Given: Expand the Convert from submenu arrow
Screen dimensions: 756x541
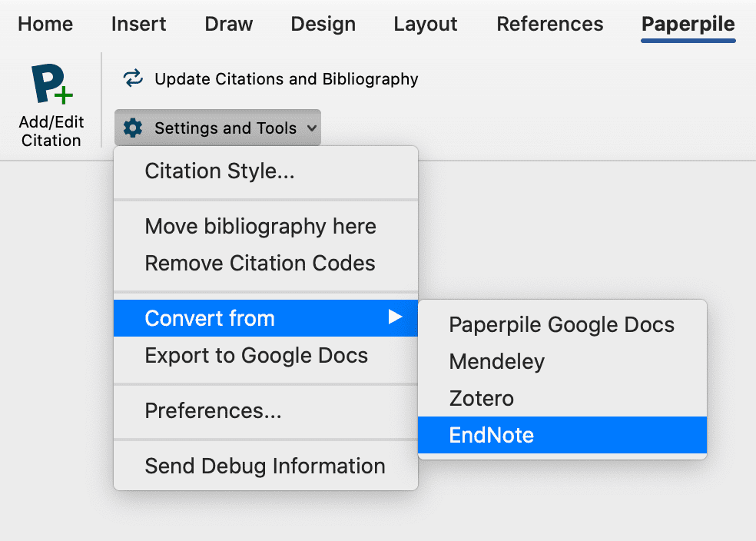Looking at the screenshot, I should 395,317.
